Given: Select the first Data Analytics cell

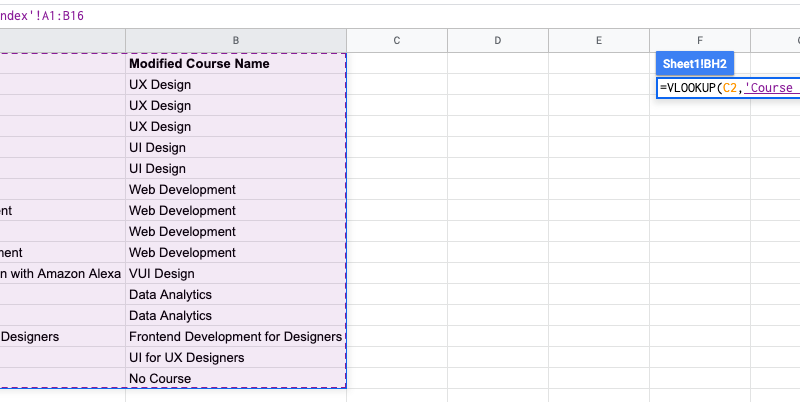Looking at the screenshot, I should click(170, 295).
